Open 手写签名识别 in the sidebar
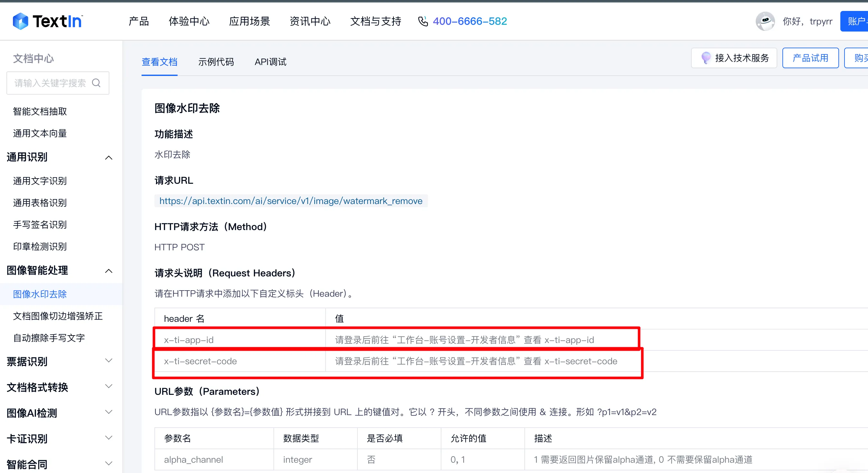The image size is (868, 473). (x=40, y=225)
